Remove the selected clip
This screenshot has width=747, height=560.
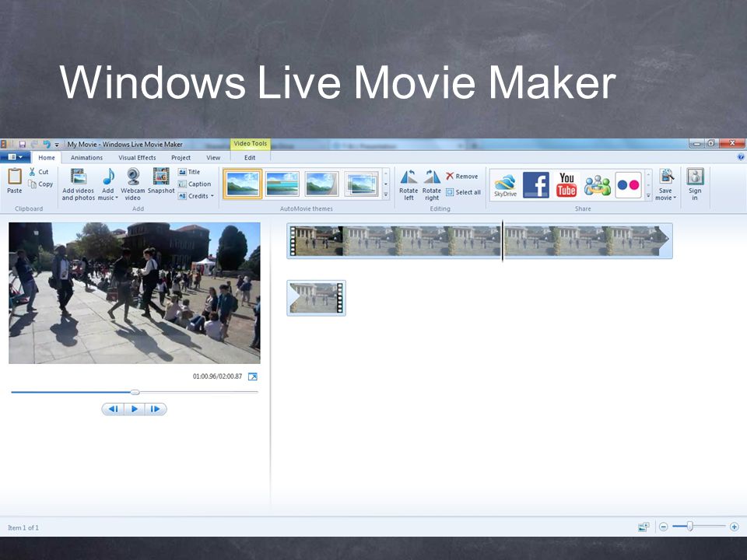(462, 177)
